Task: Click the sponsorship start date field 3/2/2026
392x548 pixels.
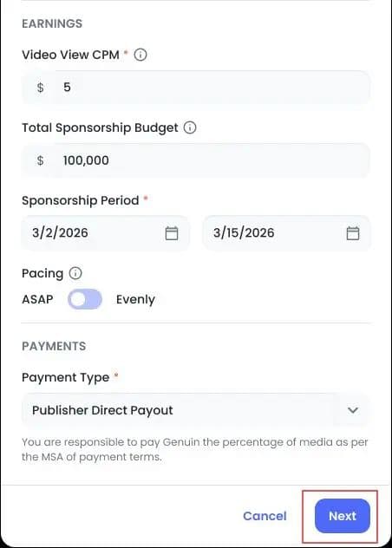Action: click(x=105, y=233)
